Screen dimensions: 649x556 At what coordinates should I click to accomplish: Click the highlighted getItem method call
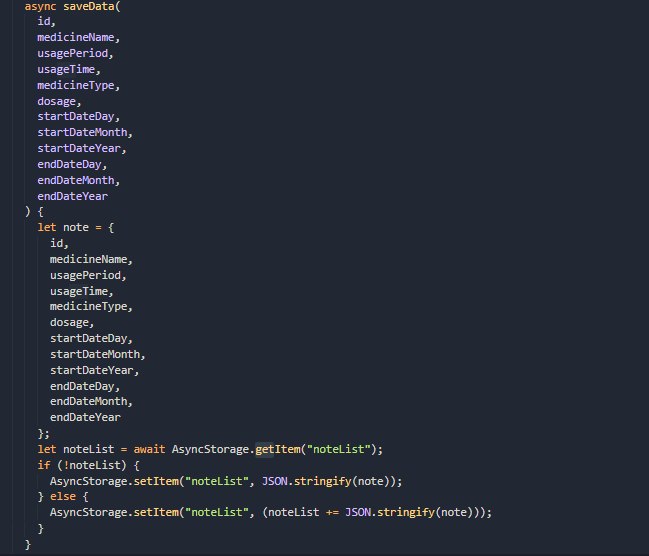tap(278, 449)
